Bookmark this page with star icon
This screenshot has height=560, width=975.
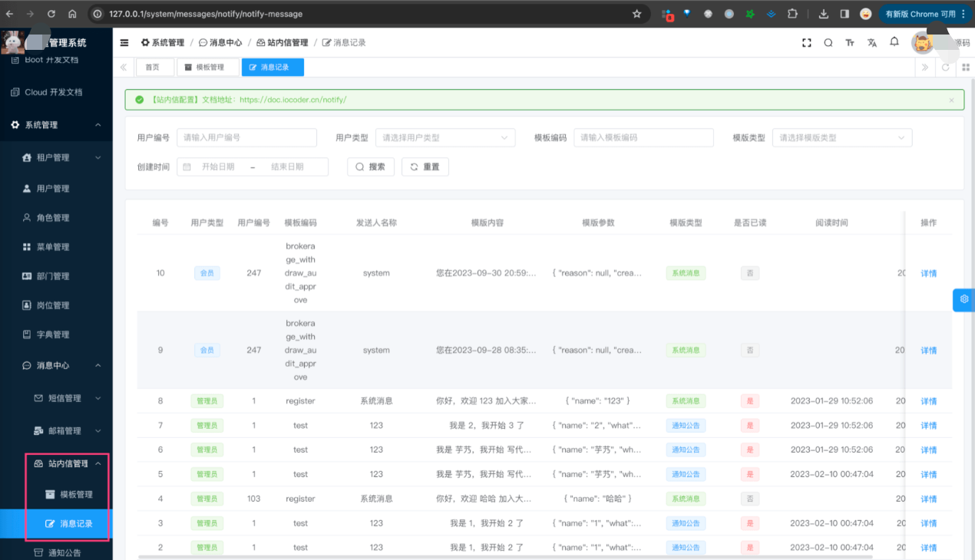pos(636,14)
